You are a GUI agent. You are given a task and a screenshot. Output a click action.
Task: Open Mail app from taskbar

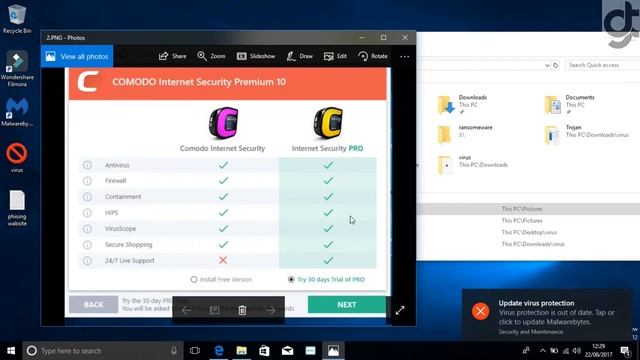click(x=287, y=351)
